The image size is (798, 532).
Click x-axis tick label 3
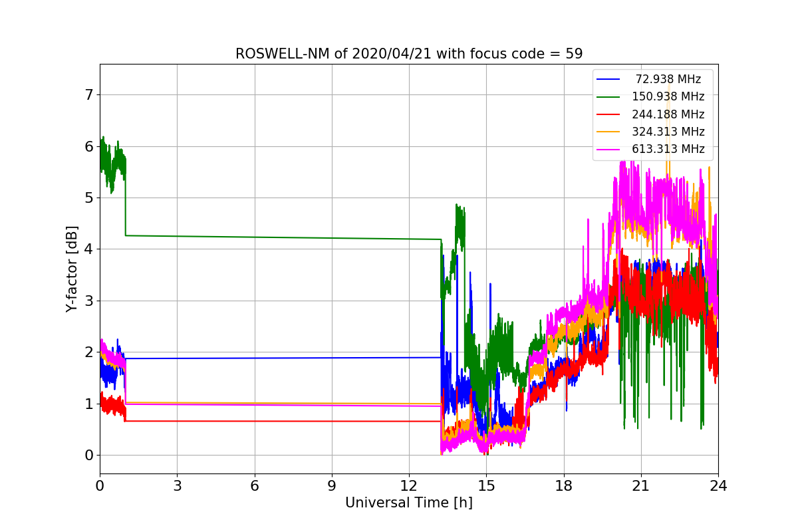[177, 486]
